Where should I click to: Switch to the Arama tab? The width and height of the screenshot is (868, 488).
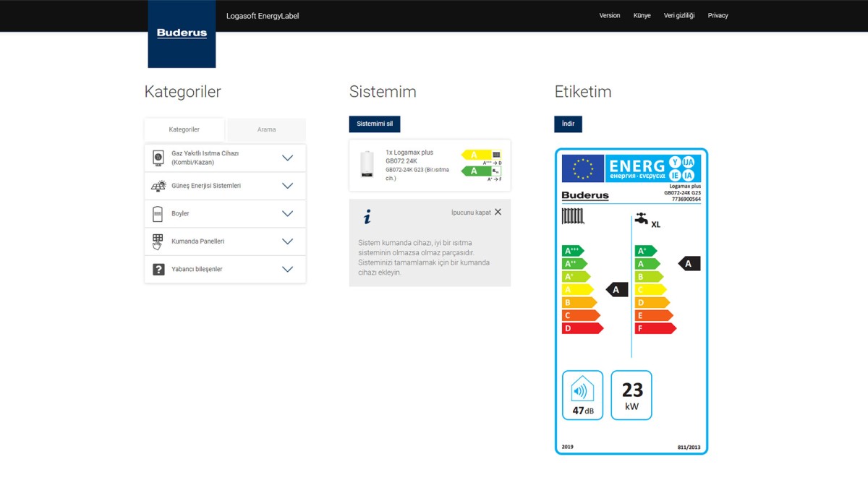pyautogui.click(x=266, y=129)
